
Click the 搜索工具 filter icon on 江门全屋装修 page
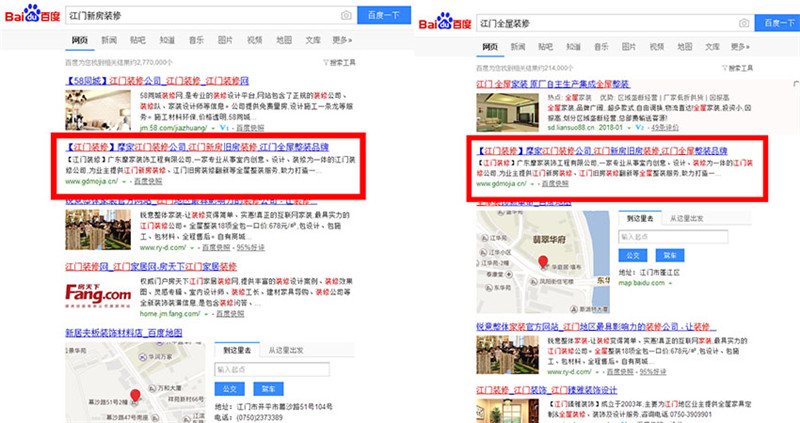(x=724, y=68)
